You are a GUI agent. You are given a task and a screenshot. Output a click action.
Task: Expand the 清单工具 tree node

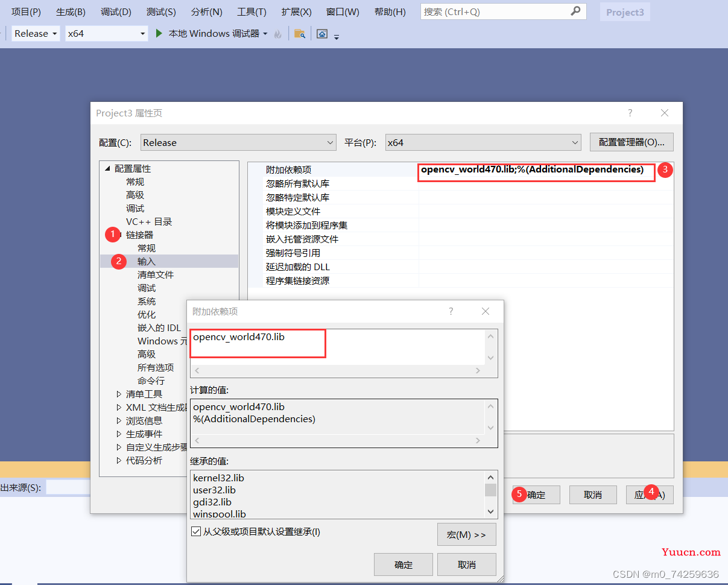(x=119, y=394)
